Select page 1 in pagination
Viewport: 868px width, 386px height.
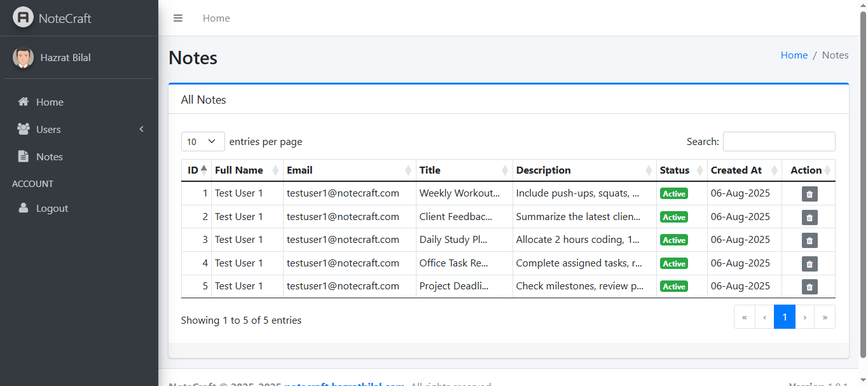[785, 317]
